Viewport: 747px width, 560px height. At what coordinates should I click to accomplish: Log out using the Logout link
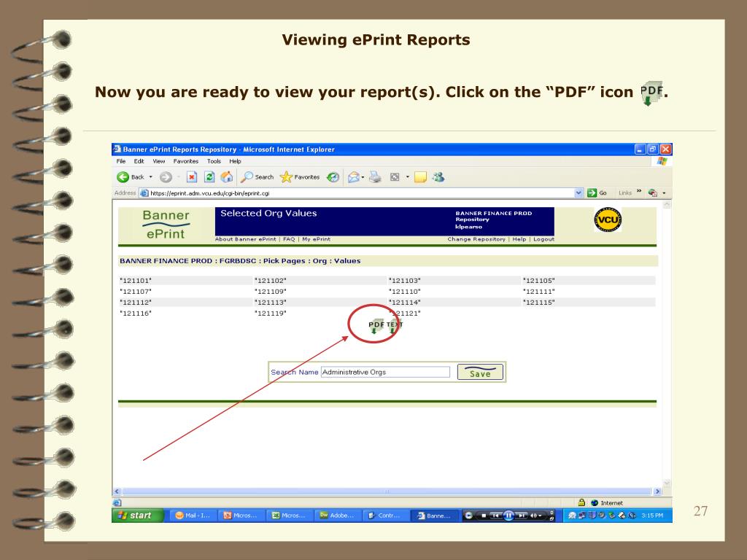543,239
